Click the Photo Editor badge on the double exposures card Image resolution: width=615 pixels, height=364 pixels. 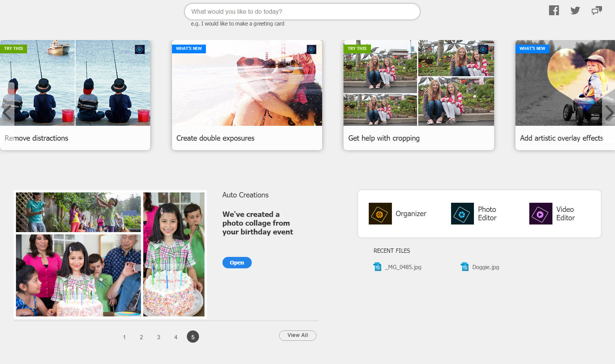click(312, 50)
